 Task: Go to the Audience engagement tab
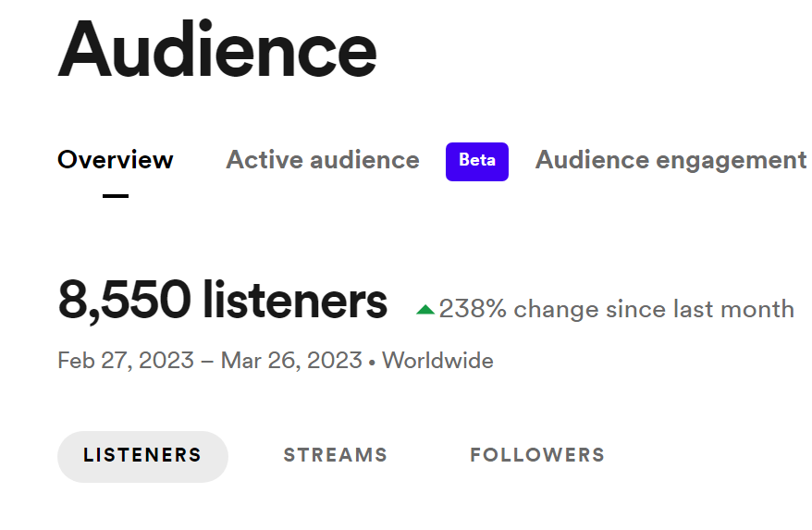(x=671, y=160)
